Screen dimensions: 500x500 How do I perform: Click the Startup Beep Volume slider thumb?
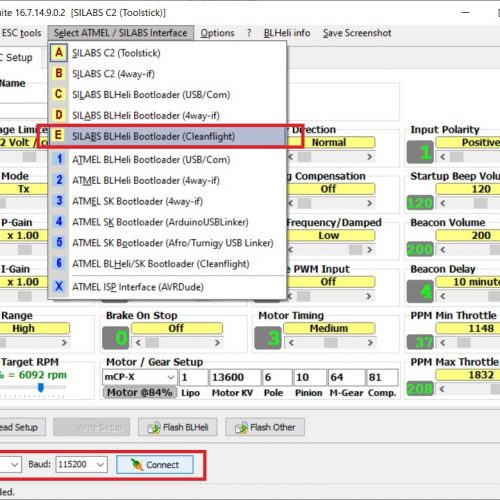[x=480, y=203]
